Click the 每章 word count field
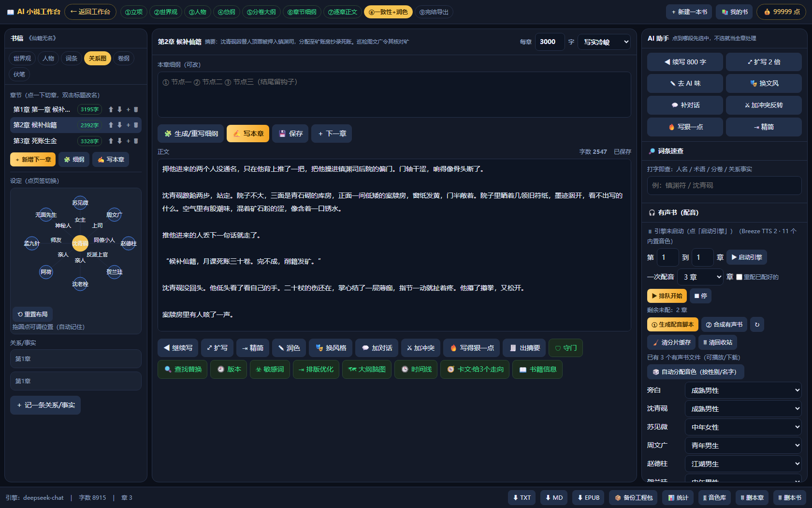 (550, 42)
